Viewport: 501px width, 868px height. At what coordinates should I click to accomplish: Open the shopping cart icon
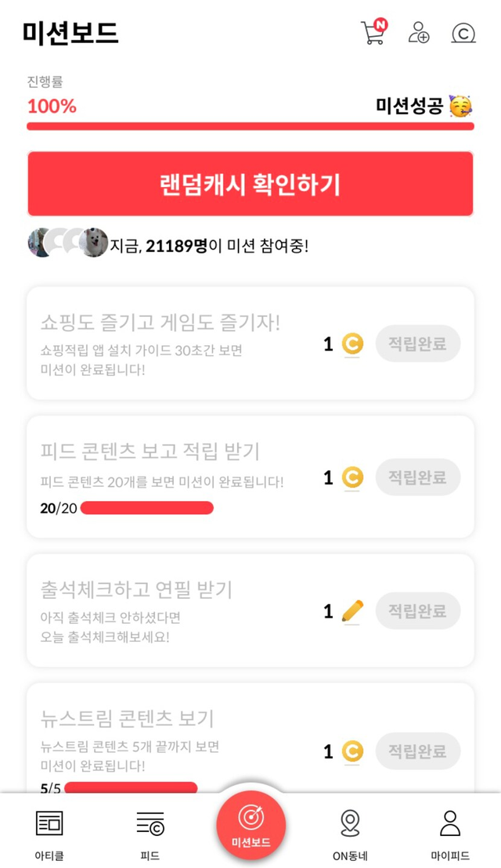[x=373, y=32]
